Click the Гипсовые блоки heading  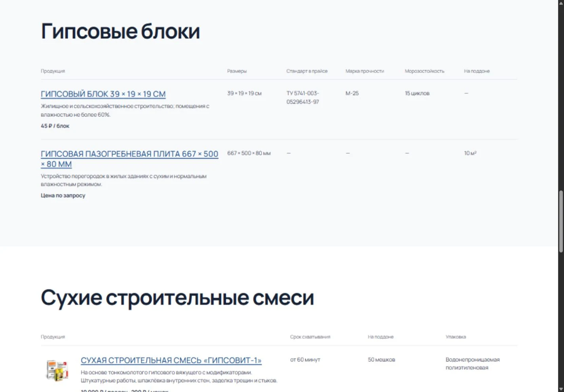coord(120,31)
